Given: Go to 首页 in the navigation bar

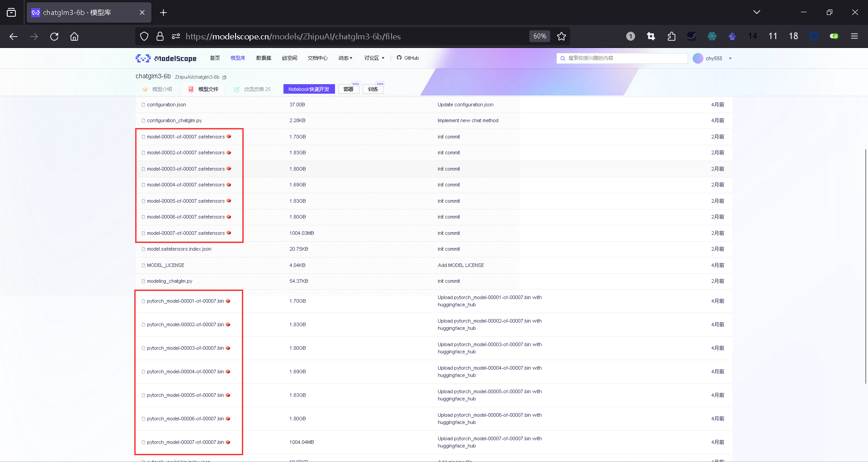Looking at the screenshot, I should (215, 58).
